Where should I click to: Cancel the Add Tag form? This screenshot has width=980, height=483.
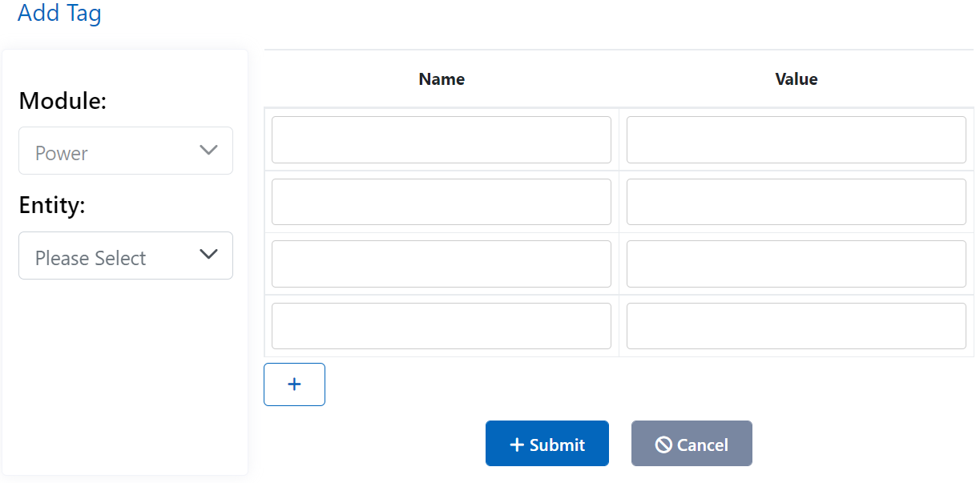point(692,443)
